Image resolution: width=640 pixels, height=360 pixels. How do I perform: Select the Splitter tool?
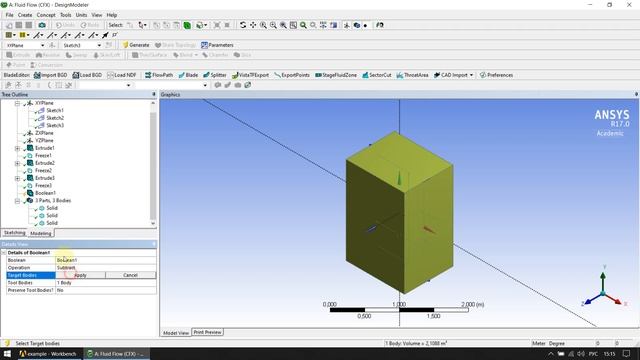coord(215,75)
